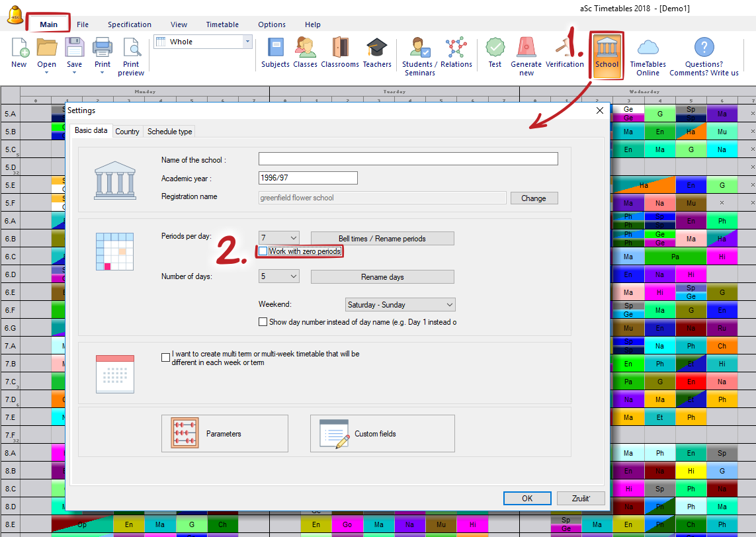Check multi term or multi-week timetable option
The width and height of the screenshot is (756, 537).
[x=165, y=358]
